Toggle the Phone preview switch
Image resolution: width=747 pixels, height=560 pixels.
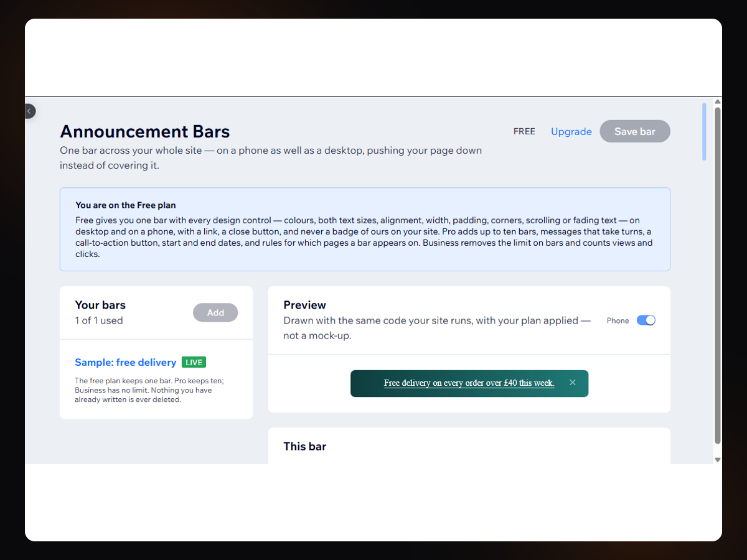[646, 320]
